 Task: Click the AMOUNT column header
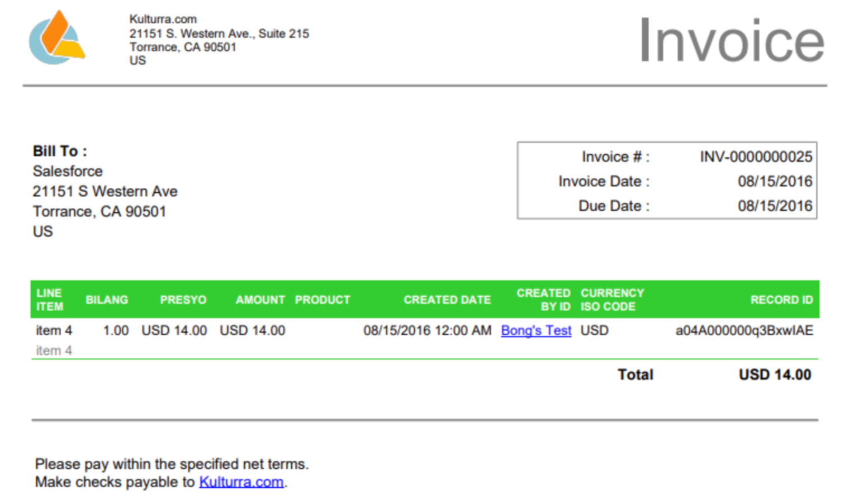(x=260, y=300)
